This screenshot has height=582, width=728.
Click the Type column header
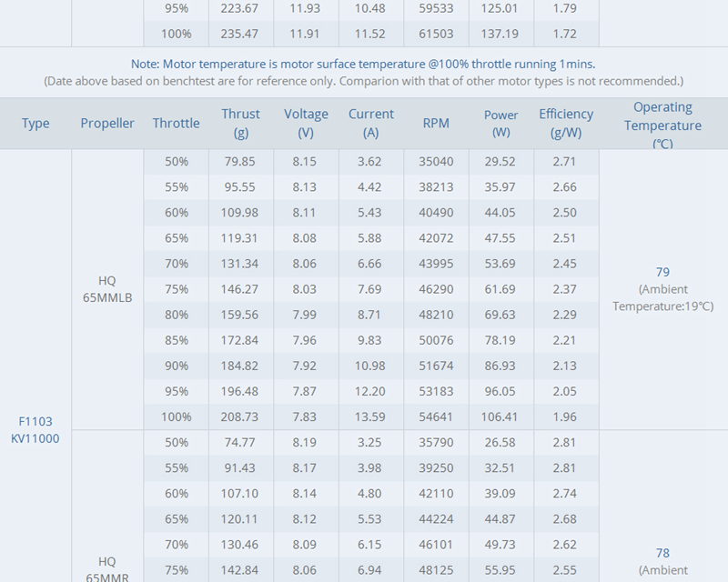point(35,123)
